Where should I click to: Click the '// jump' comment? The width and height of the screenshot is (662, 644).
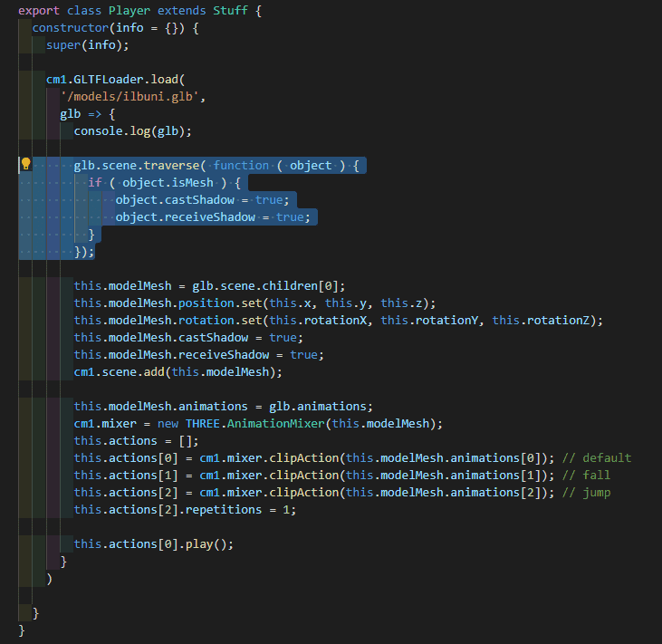click(586, 493)
